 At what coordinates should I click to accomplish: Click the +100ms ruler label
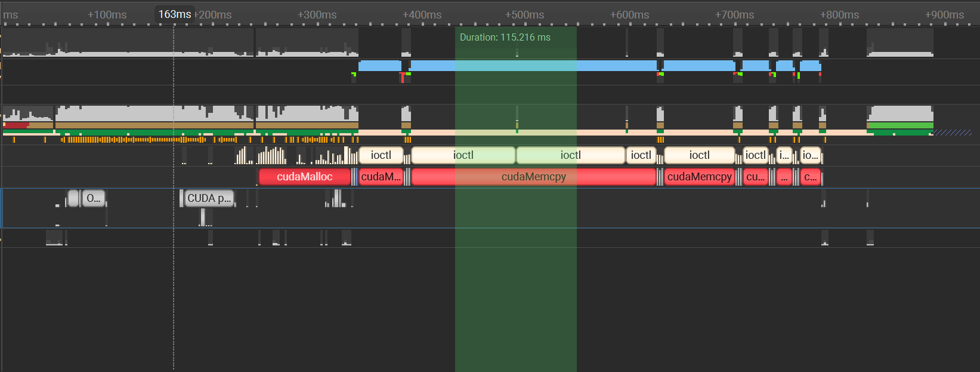point(107,15)
